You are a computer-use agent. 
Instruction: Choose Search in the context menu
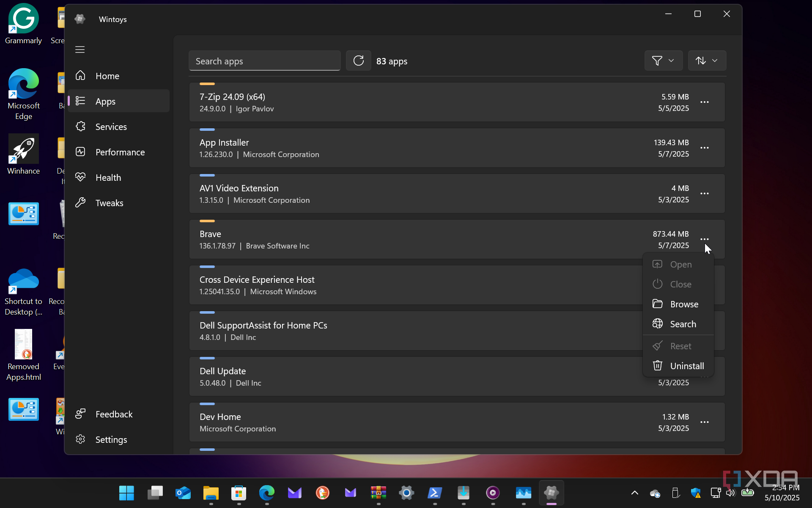click(x=678, y=324)
